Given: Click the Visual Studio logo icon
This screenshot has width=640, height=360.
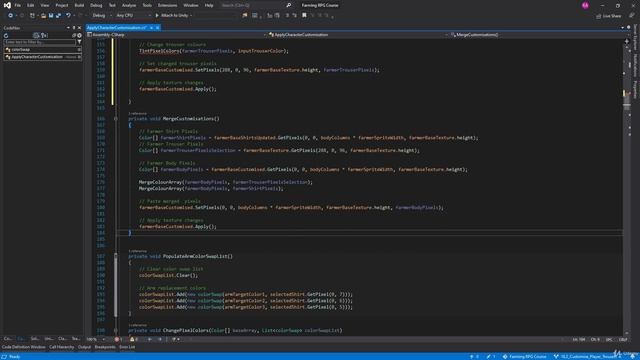Looking at the screenshot, I should pyautogui.click(x=7, y=5).
